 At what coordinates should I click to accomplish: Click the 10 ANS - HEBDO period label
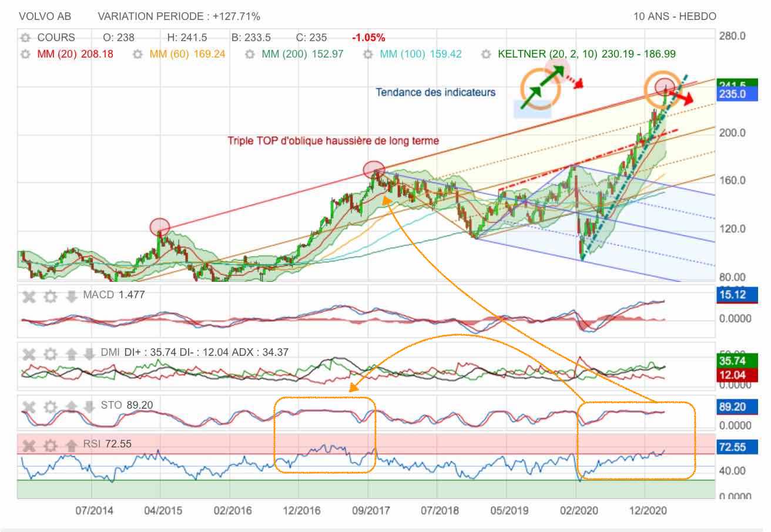(675, 16)
